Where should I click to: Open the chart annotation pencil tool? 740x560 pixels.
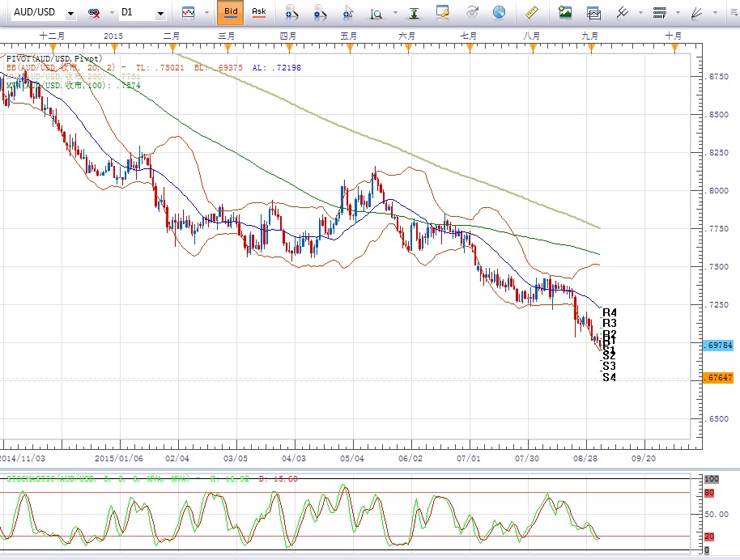(x=443, y=13)
